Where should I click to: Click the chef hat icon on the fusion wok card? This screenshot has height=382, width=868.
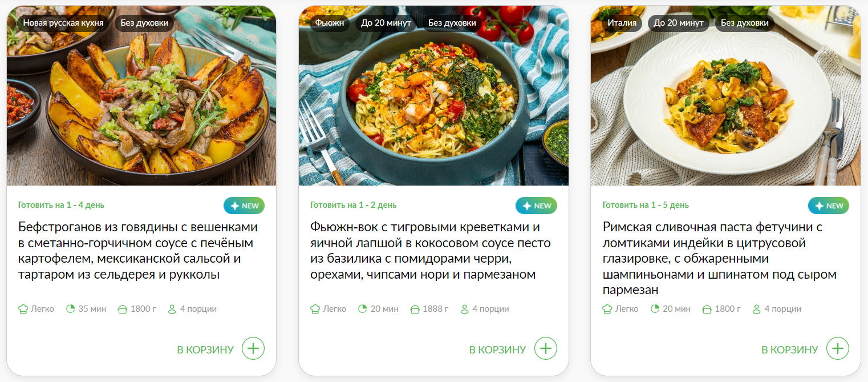(315, 309)
